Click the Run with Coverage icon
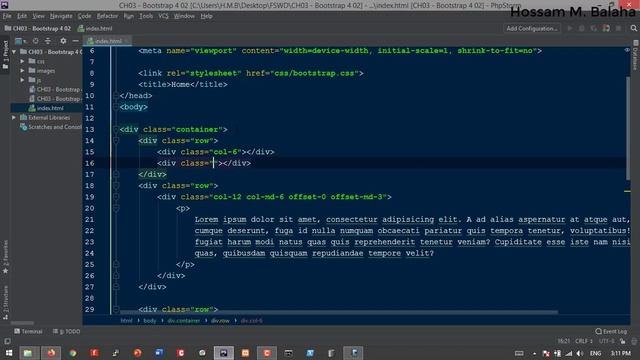This screenshot has width=640, height=360. pyautogui.click(x=593, y=28)
